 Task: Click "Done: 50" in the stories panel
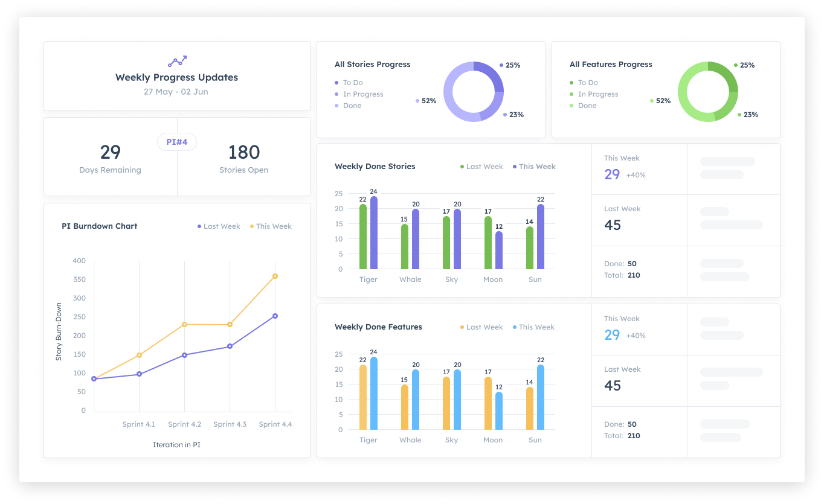(620, 264)
